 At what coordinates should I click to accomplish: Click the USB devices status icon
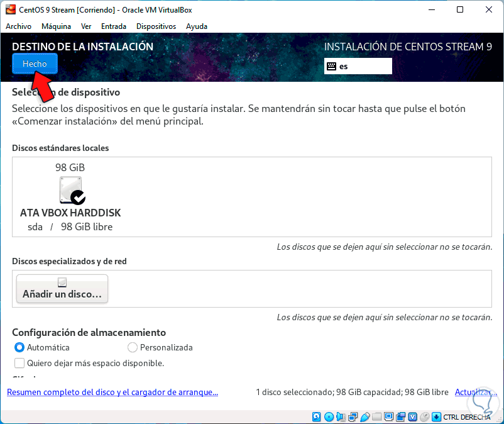[365, 417]
